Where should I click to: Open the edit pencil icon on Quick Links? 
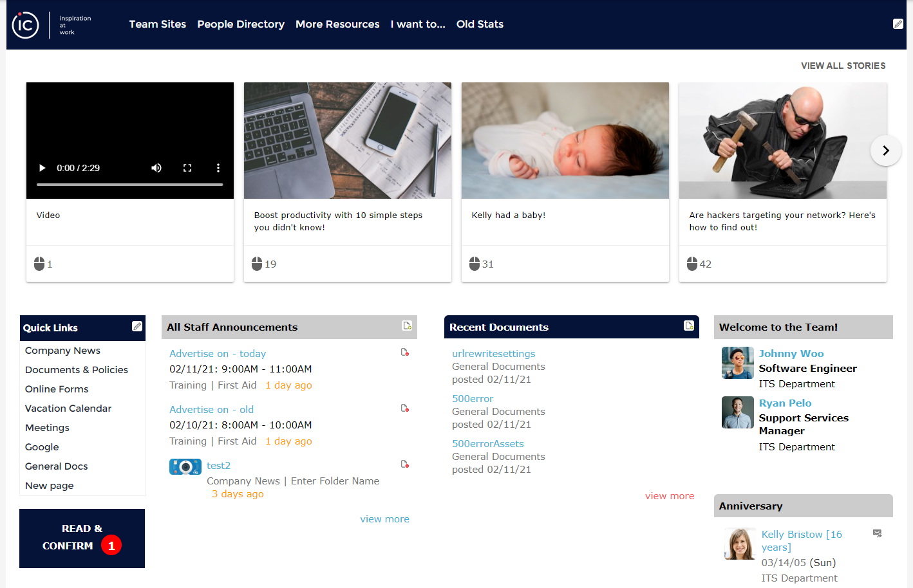[x=136, y=327]
